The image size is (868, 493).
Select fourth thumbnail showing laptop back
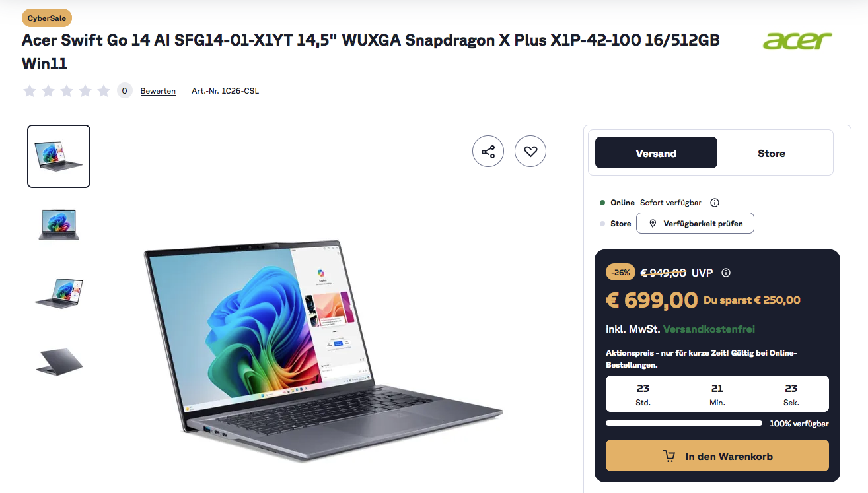59,361
